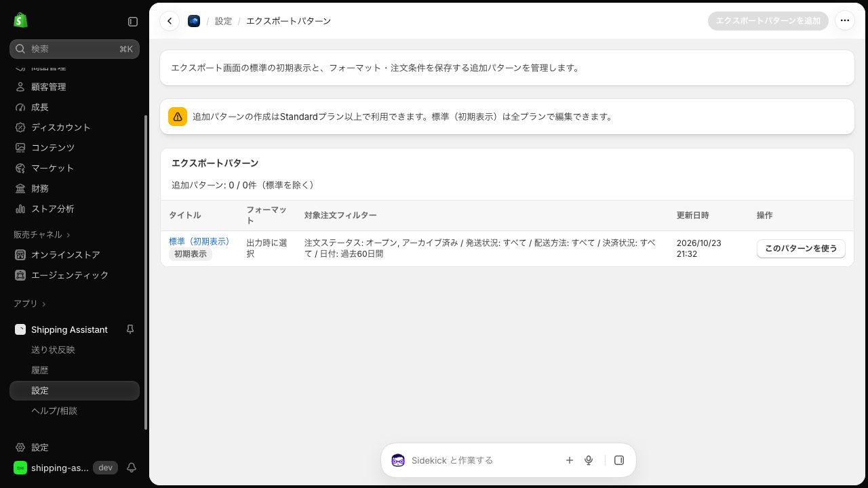Click the dev badge beside the store name
868x488 pixels.
coord(105,468)
